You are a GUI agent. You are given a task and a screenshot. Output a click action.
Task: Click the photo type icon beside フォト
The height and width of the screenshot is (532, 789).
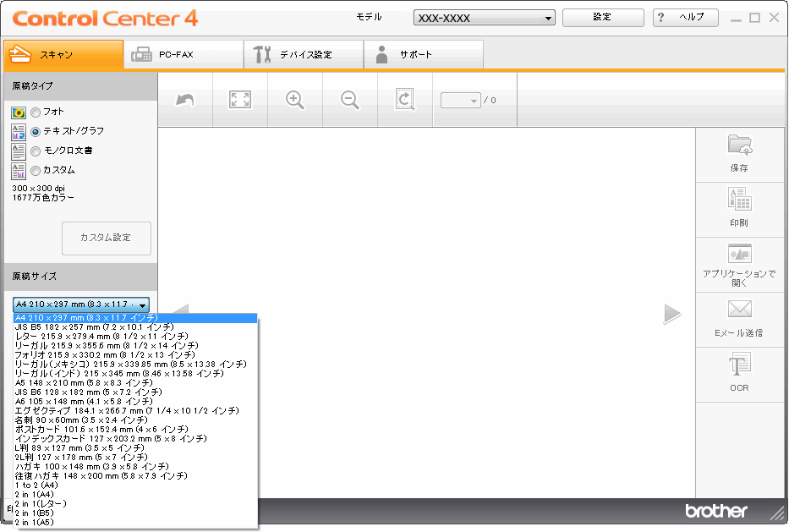click(x=19, y=112)
